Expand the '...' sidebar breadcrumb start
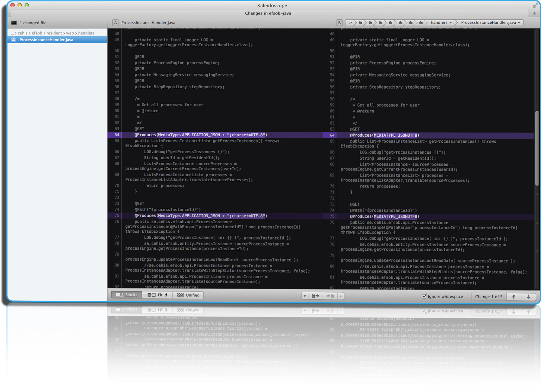The image size is (541, 392). (x=12, y=33)
